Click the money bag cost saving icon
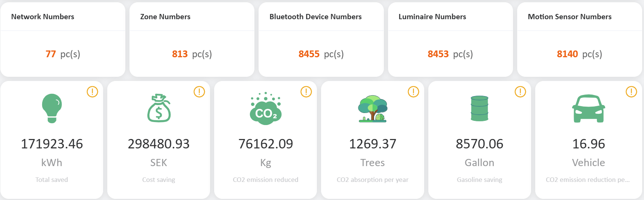The height and width of the screenshot is (200, 644). pos(159,108)
